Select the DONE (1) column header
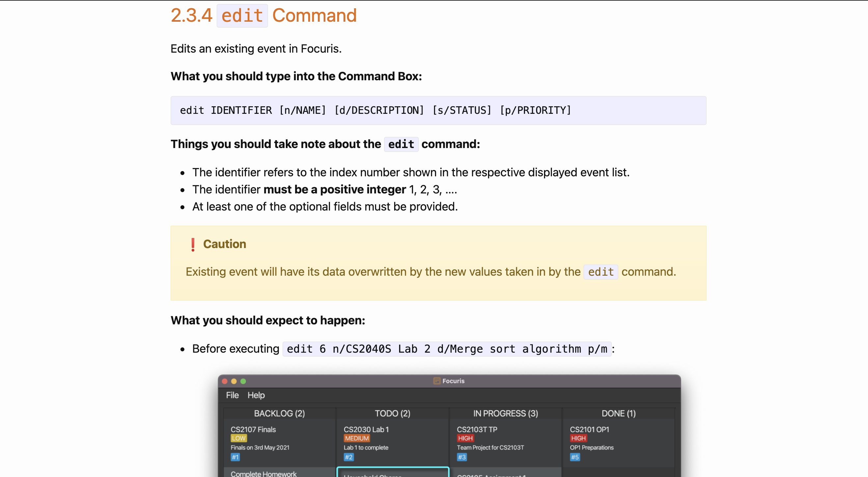Image resolution: width=868 pixels, height=477 pixels. [x=618, y=413]
